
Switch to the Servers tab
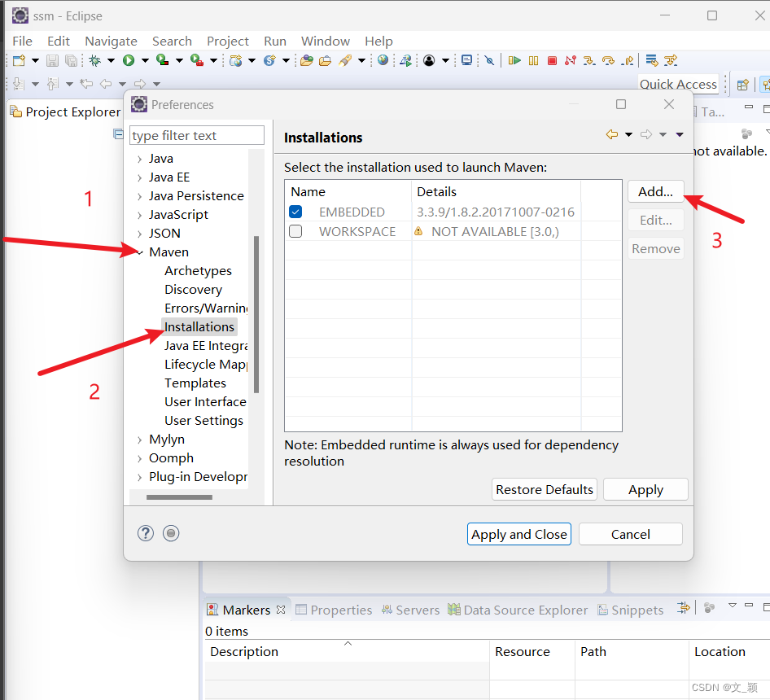pos(410,609)
